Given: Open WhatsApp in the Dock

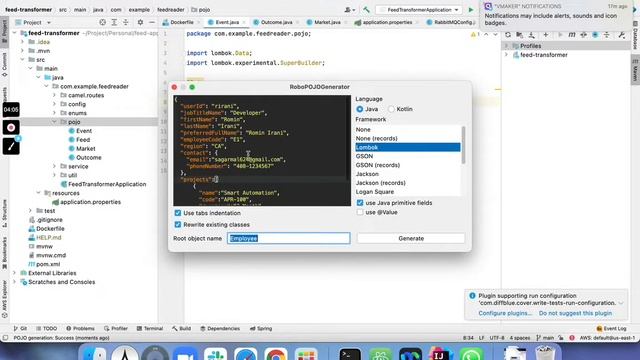Looking at the screenshot, I should click(471, 354).
